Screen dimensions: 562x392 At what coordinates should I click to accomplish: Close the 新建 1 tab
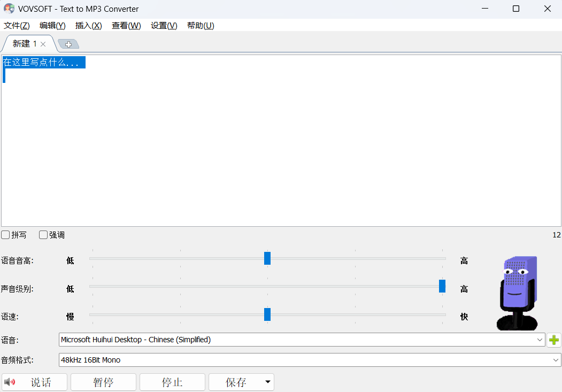pyautogui.click(x=43, y=44)
